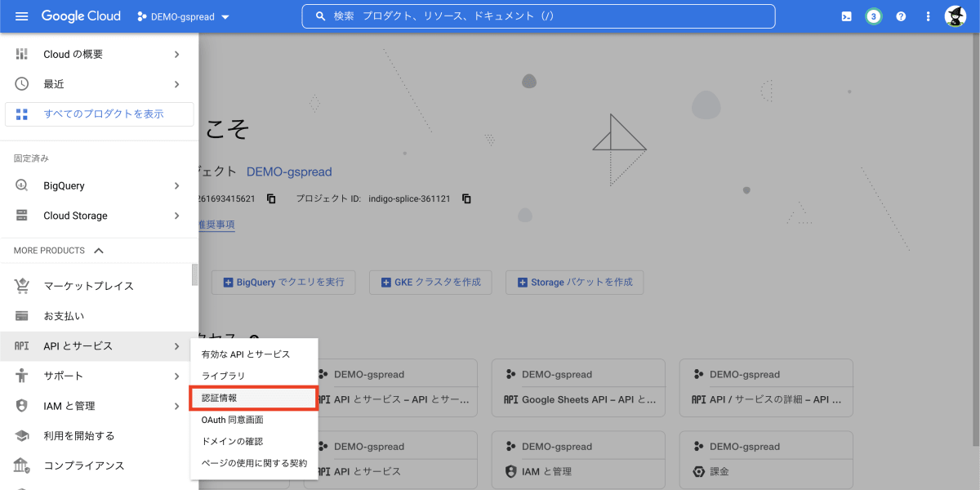The image size is (980, 490).
Task: Open the DEMO-gspread project selector dropdown
Action: tap(184, 16)
